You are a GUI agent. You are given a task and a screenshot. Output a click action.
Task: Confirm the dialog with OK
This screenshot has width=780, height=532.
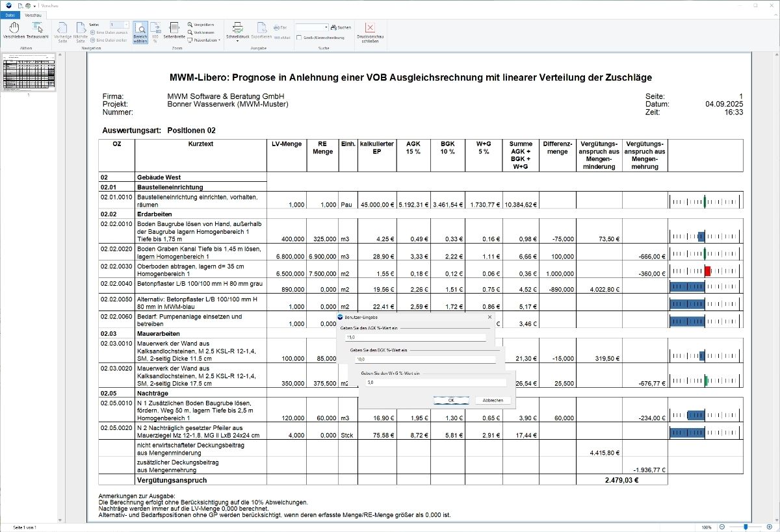(x=450, y=400)
